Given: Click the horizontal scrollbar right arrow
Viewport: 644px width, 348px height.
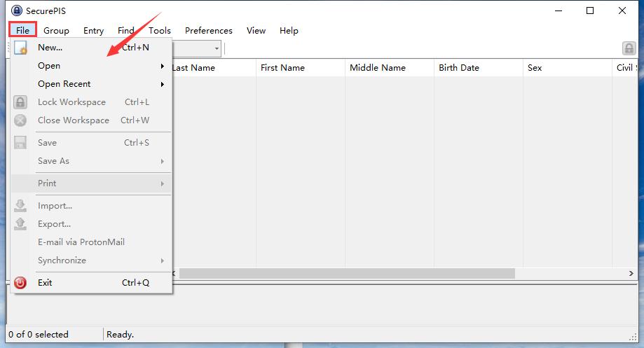Looking at the screenshot, I should coord(631,273).
